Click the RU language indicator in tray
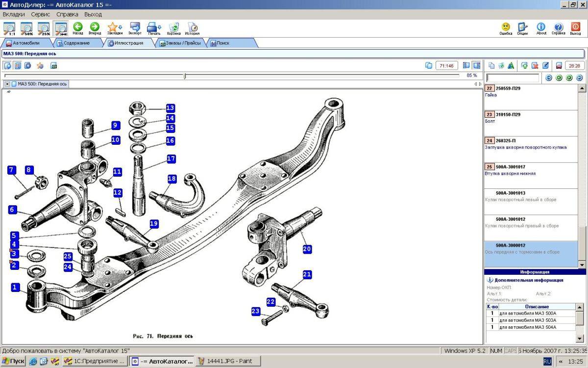Screen dimensions: 588x368 (x=547, y=361)
